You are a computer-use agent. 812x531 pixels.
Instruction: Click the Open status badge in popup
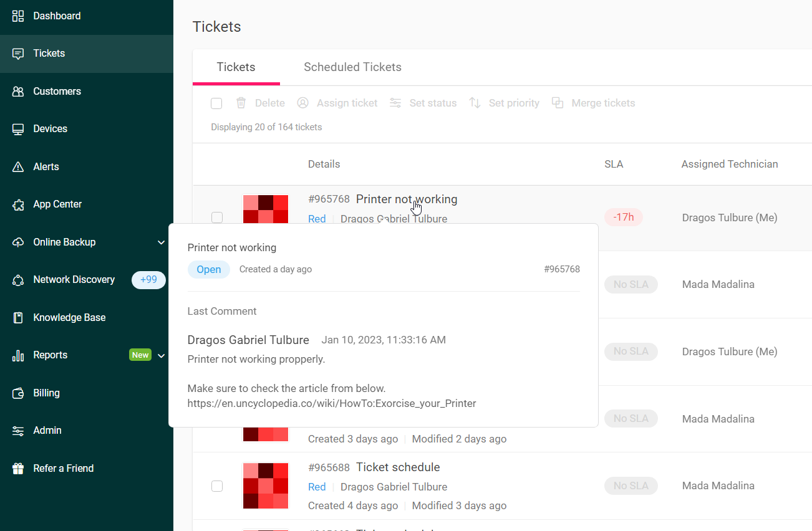[209, 270]
